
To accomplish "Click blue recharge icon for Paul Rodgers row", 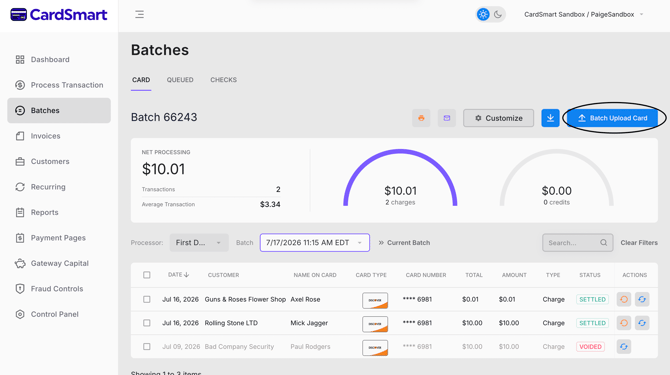I will (624, 346).
